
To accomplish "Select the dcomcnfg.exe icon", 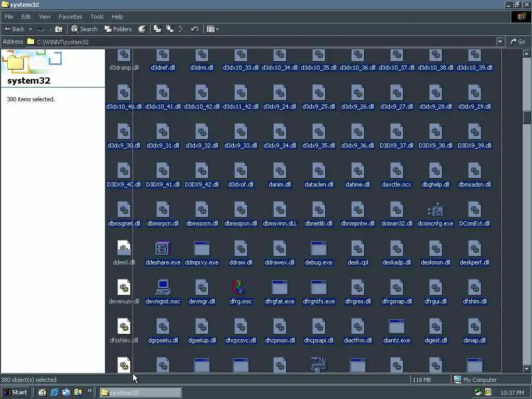I will (x=435, y=210).
